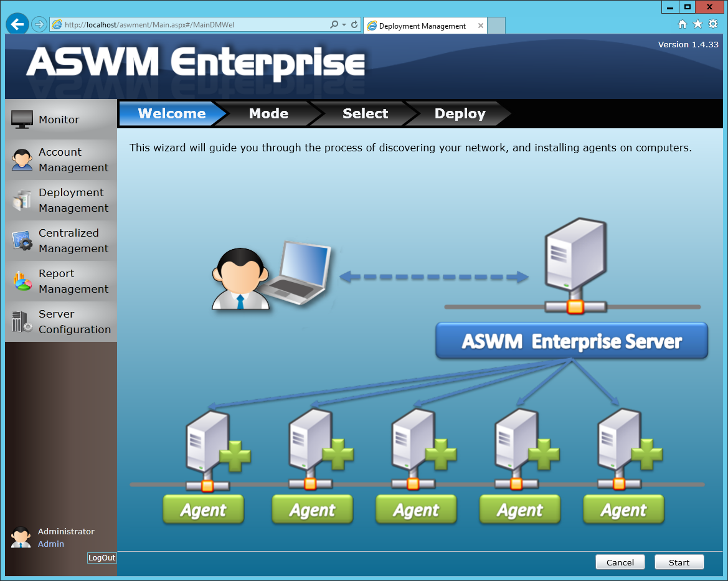Click the Cancel button
The height and width of the screenshot is (581, 728).
click(620, 562)
